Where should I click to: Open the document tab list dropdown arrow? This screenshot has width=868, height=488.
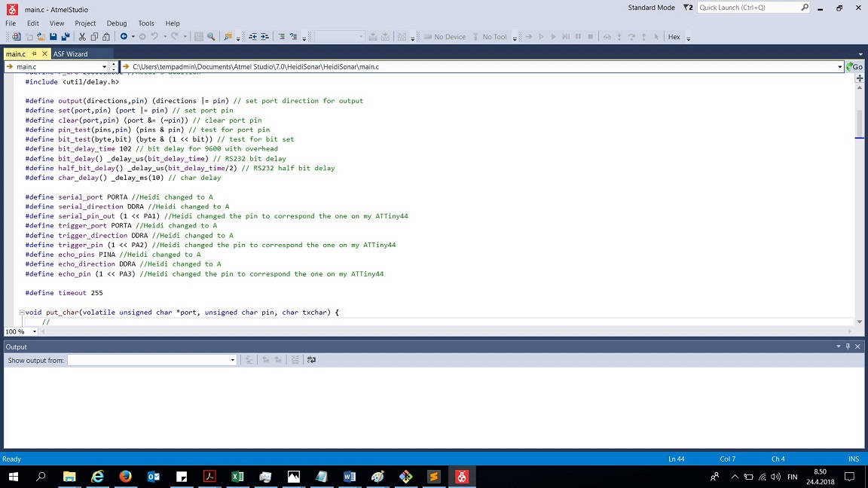[860, 54]
